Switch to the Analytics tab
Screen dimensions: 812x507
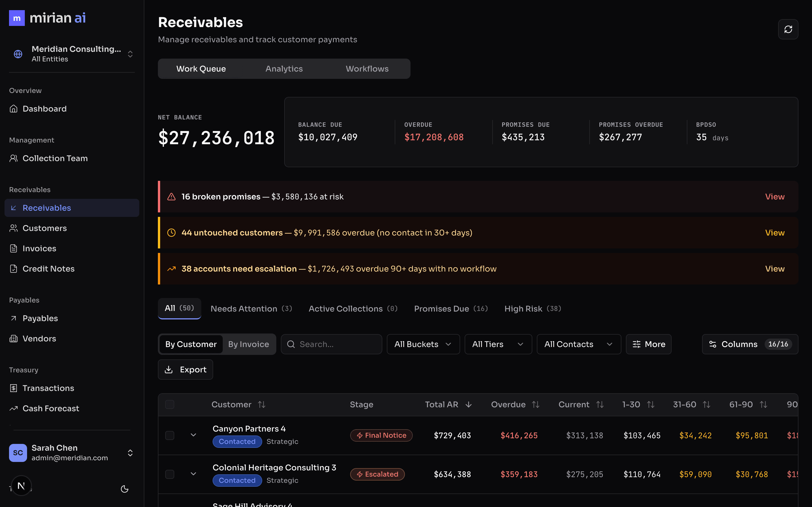(x=284, y=69)
